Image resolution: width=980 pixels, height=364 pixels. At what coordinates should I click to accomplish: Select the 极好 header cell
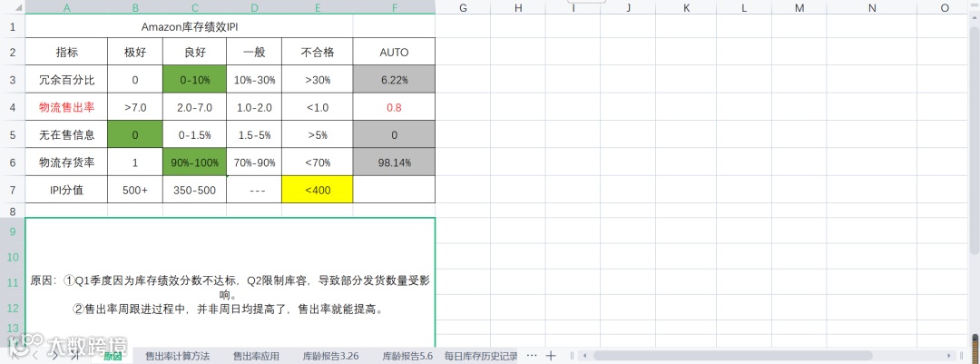pos(135,52)
